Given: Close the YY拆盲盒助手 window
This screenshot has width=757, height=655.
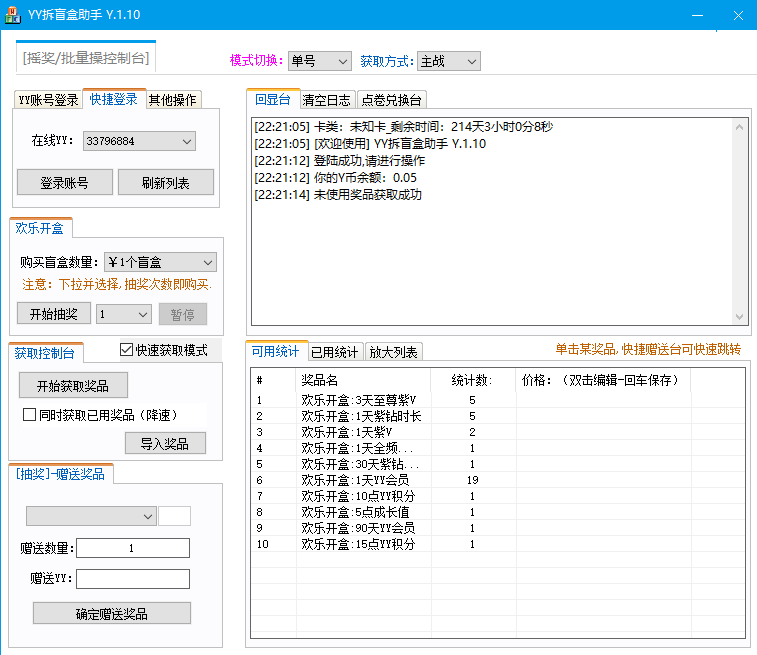Looking at the screenshot, I should click(738, 15).
